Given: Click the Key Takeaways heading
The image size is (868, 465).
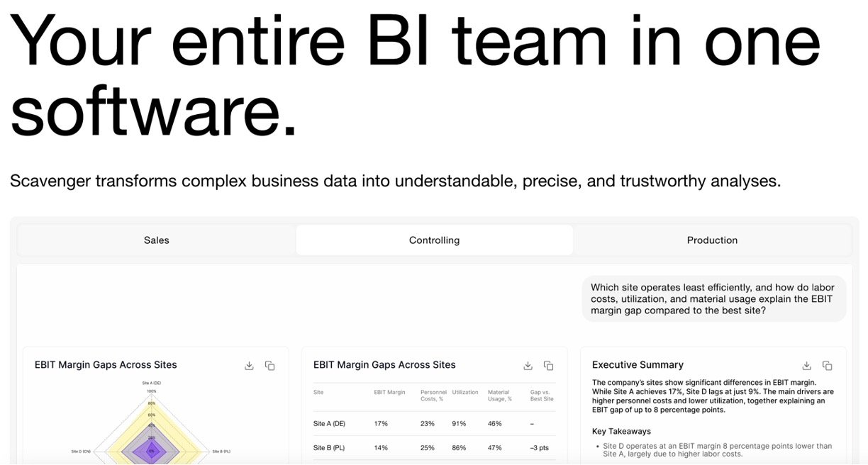Looking at the screenshot, I should (x=621, y=431).
